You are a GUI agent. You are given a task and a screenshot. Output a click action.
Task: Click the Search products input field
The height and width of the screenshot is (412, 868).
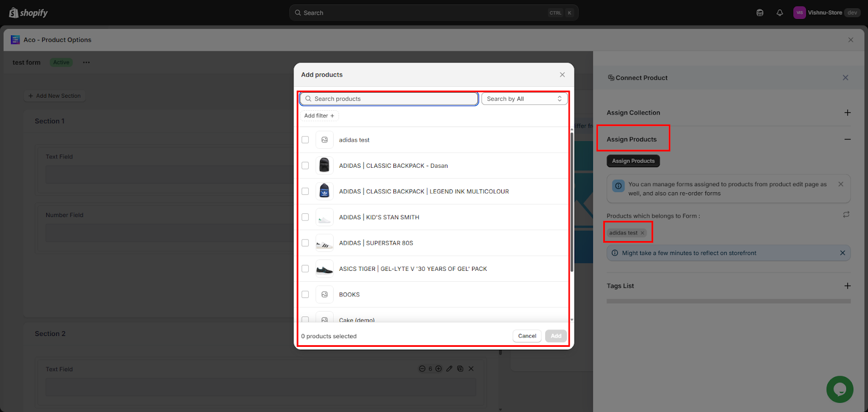pos(389,99)
